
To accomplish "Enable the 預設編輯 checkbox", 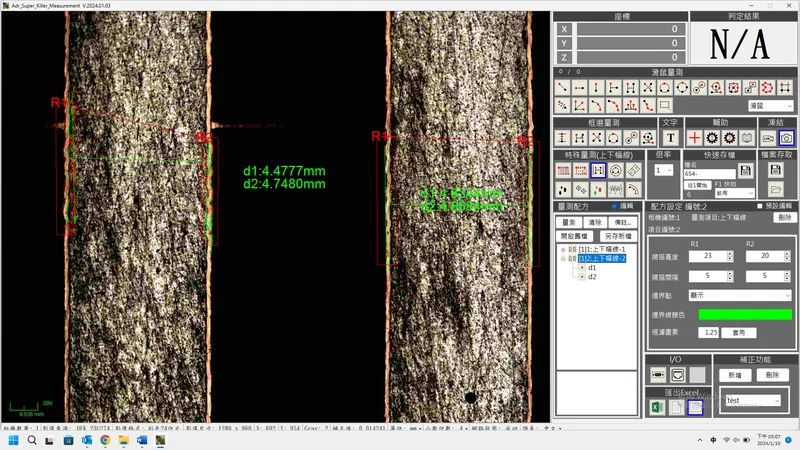I will click(x=759, y=206).
